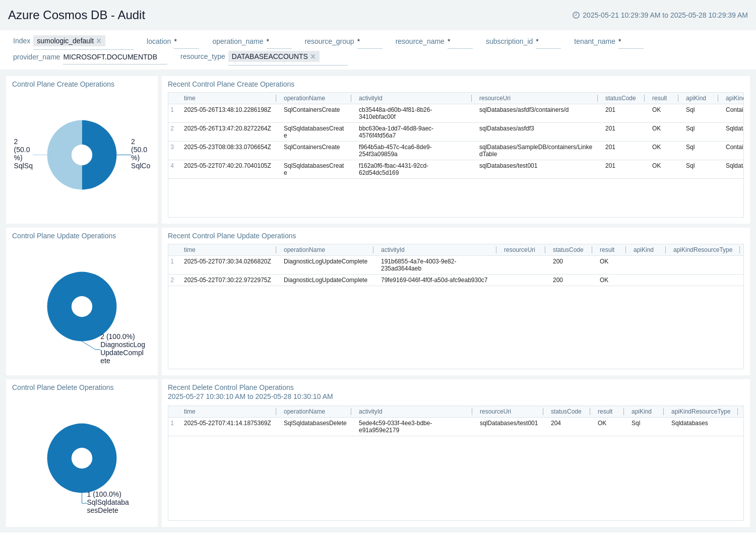Select activityId f162a0f6-fbac-4431-92cd-62d54dc5d169

pyautogui.click(x=394, y=169)
